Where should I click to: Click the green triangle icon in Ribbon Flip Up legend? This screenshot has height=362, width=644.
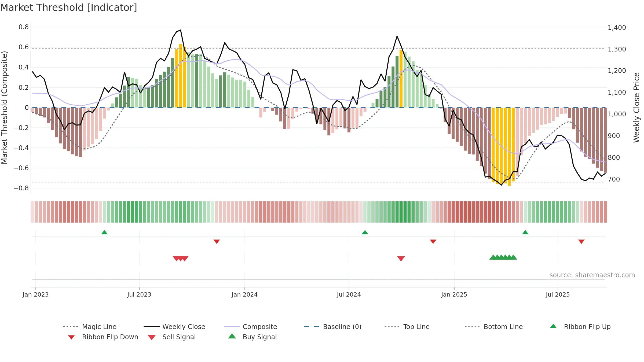553,326
